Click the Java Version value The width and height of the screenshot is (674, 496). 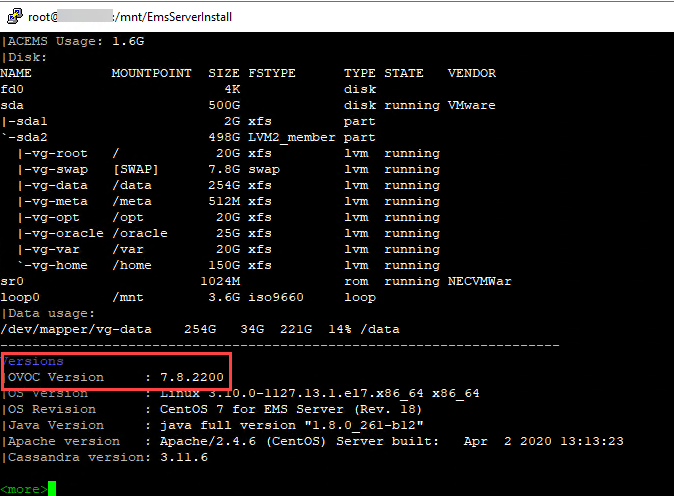pos(291,425)
